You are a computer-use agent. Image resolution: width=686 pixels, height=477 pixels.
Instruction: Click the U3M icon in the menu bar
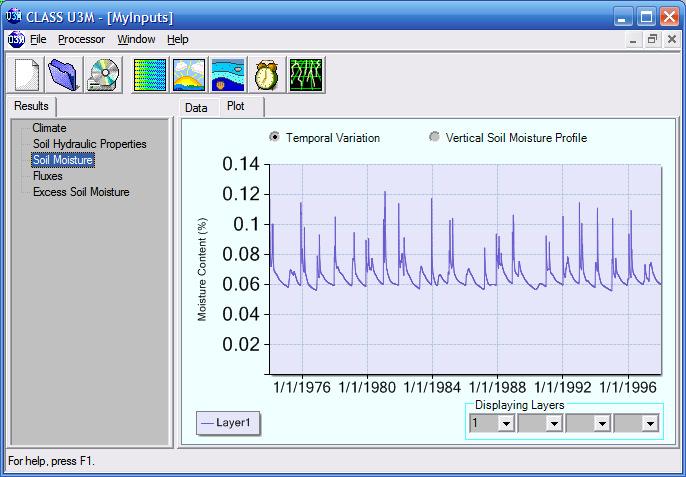tap(16, 40)
